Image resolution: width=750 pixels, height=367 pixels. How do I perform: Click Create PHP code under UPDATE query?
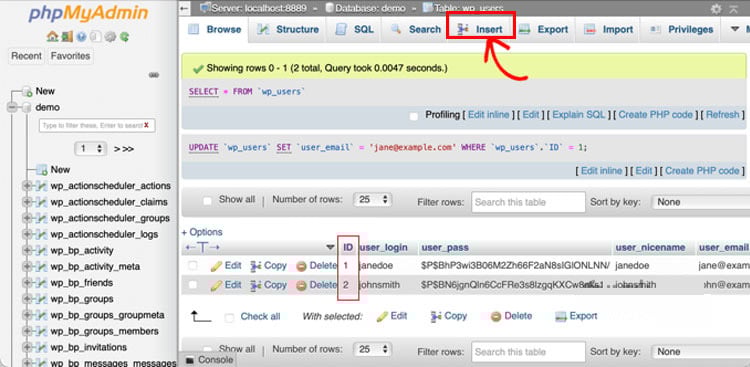tap(702, 171)
